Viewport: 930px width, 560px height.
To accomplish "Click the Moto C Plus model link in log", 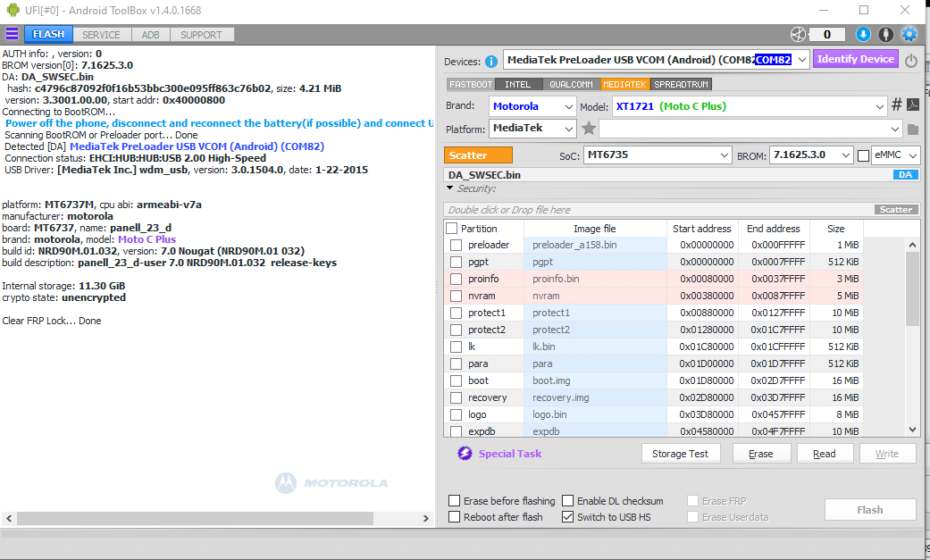I will 147,239.
